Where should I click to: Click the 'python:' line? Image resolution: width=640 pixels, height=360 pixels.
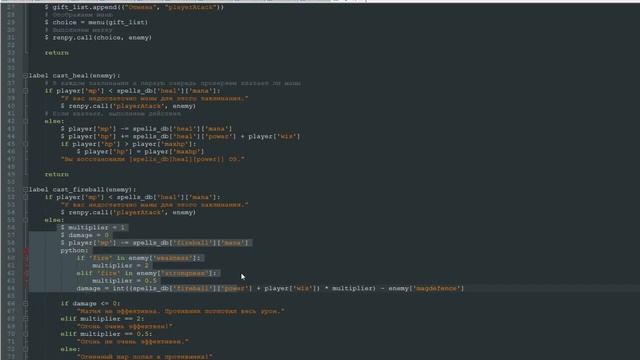74,251
